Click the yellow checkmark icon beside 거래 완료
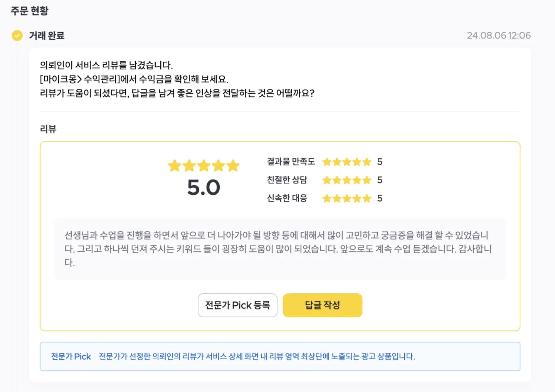Image resolution: width=555 pixels, height=392 pixels. [x=17, y=35]
